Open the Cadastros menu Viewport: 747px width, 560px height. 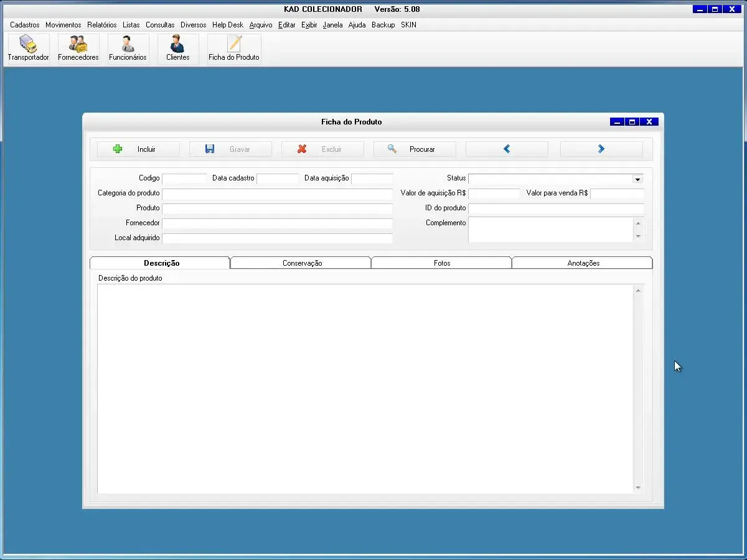coord(25,25)
